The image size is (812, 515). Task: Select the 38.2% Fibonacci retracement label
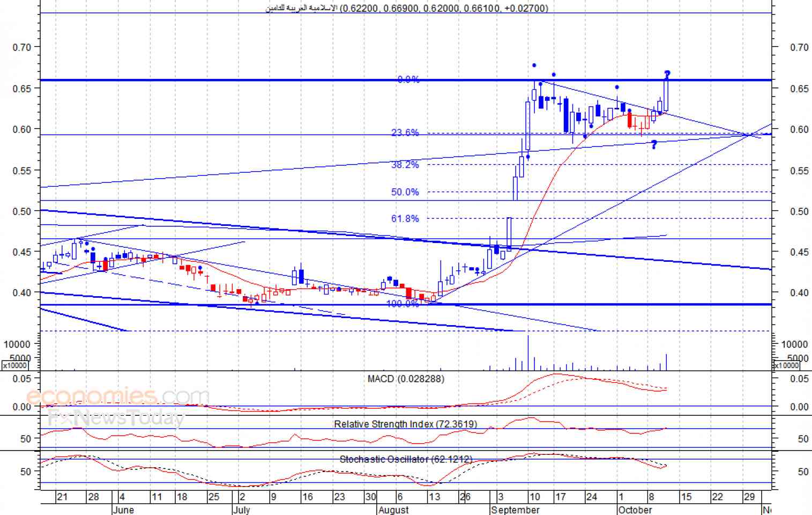click(x=405, y=165)
